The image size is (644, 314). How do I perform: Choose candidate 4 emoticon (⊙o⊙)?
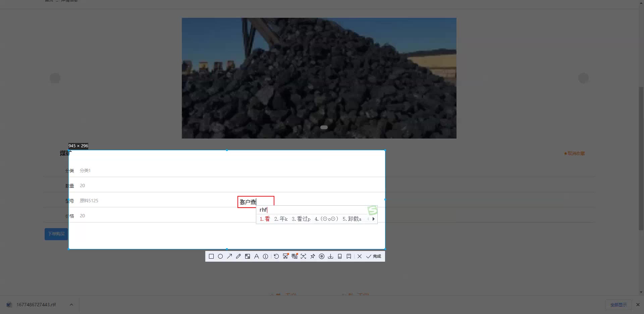point(326,219)
